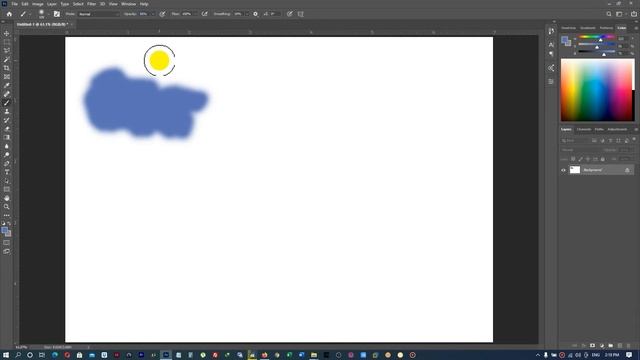Open the Flow value dropdown arrow
Screen dimensions: 640x360
tap(196, 14)
